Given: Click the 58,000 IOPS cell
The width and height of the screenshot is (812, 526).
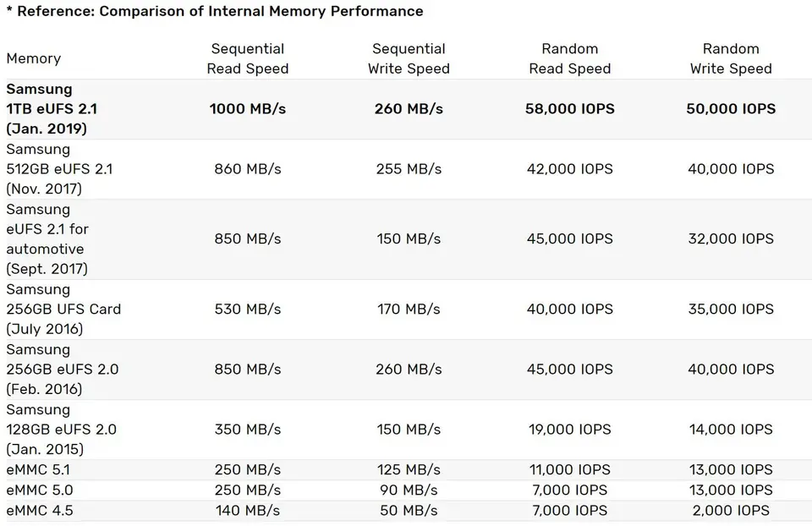Looking at the screenshot, I should tap(570, 109).
